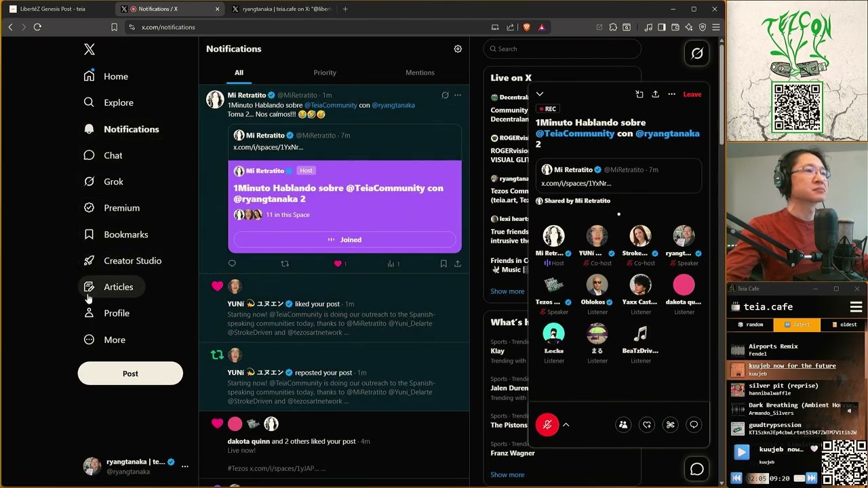This screenshot has width=868, height=488.
Task: Open browser extensions puzzle icon
Action: click(613, 27)
